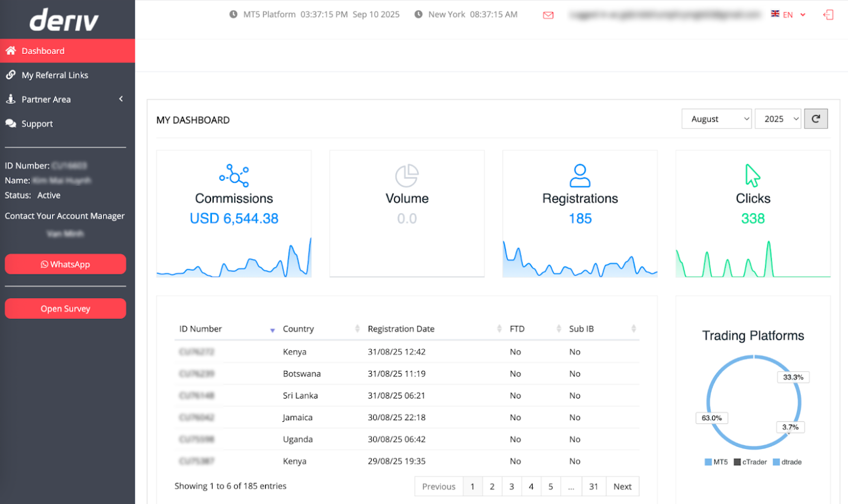This screenshot has width=848, height=504.
Task: Toggle MT5 legend color swatch
Action: pos(708,462)
